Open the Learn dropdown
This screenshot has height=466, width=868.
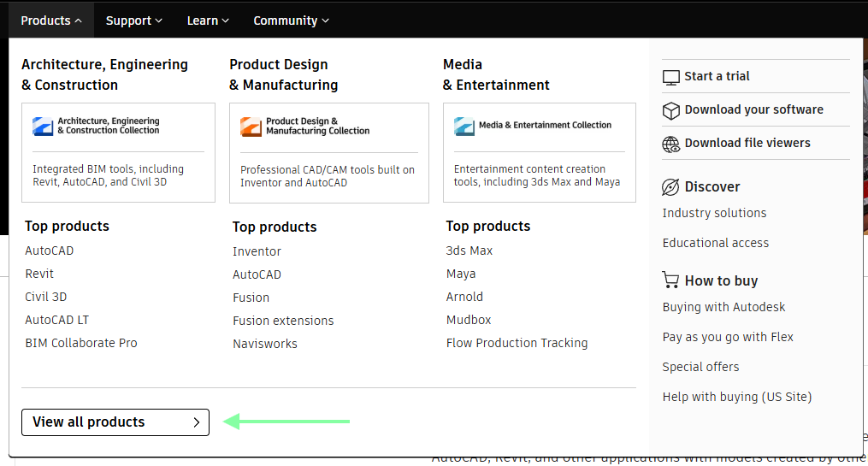208,21
